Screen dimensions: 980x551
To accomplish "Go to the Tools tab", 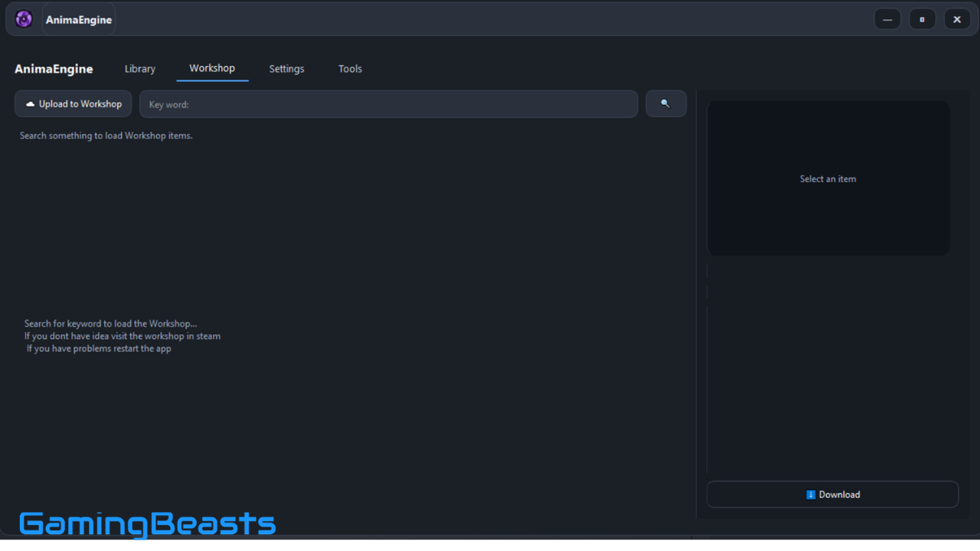I will pos(350,69).
